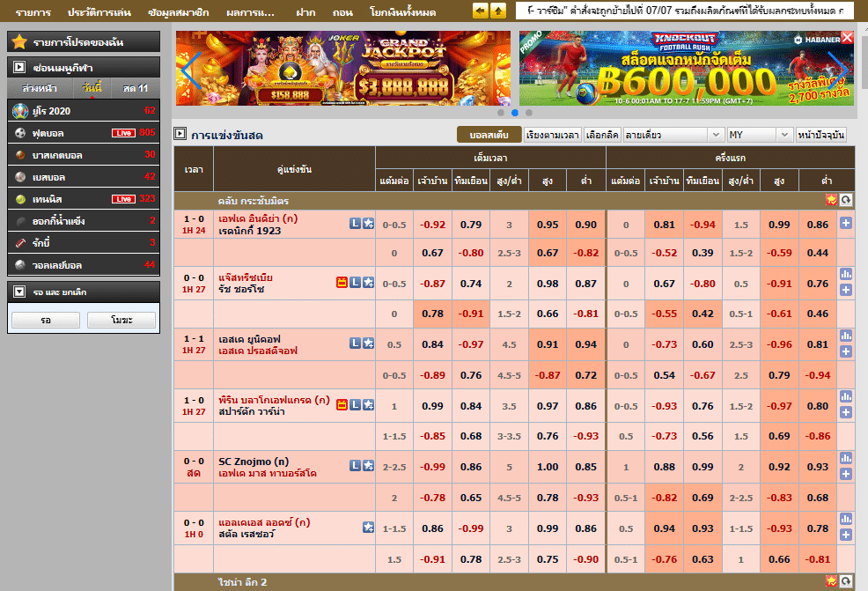Expand more markets for เอฟเค อินดิย่า match
This screenshot has height=591, width=868.
pyautogui.click(x=846, y=223)
